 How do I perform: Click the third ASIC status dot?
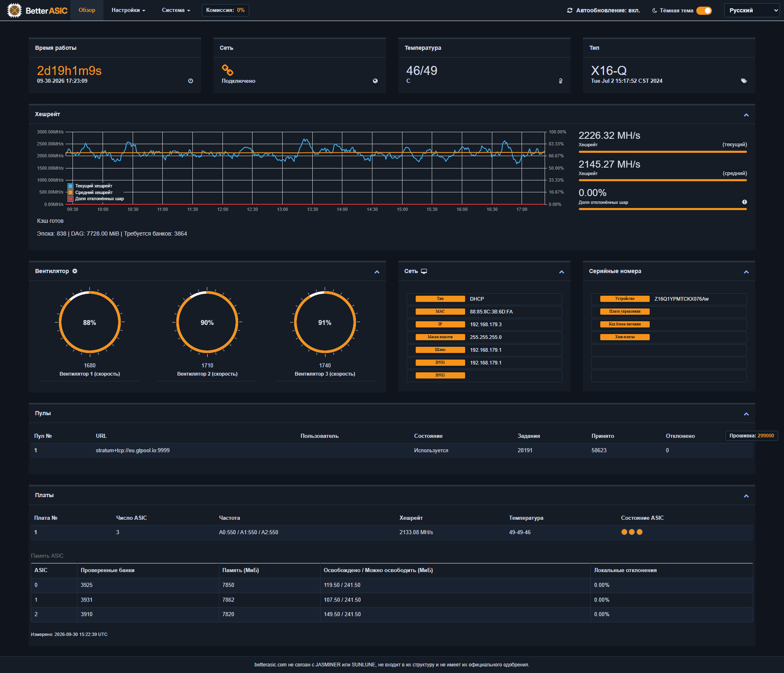(639, 532)
